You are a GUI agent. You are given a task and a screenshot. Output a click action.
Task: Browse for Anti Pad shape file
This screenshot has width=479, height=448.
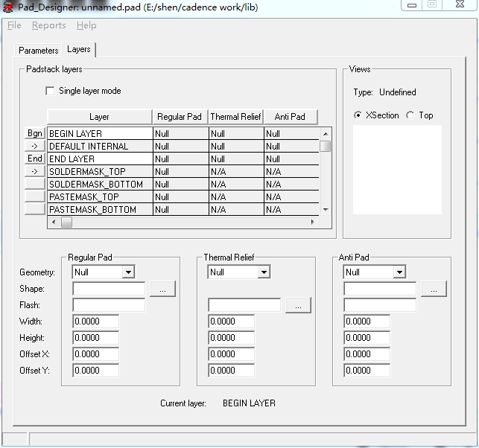(434, 289)
